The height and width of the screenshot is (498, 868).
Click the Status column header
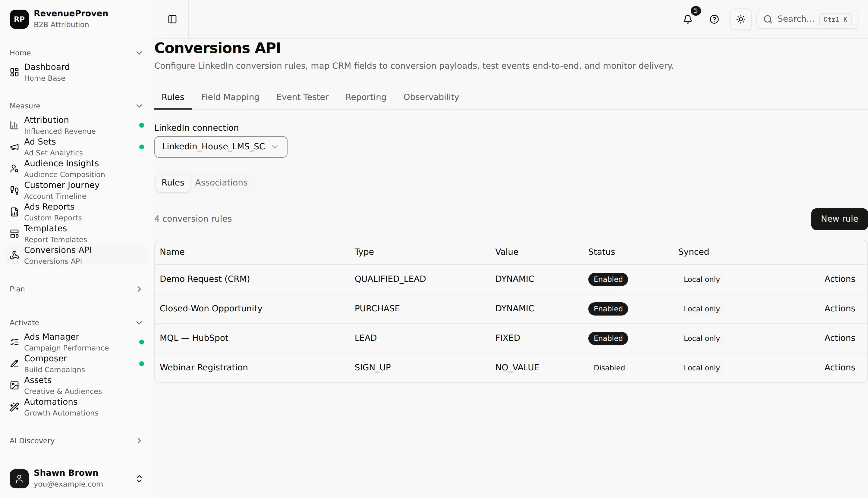click(x=601, y=252)
